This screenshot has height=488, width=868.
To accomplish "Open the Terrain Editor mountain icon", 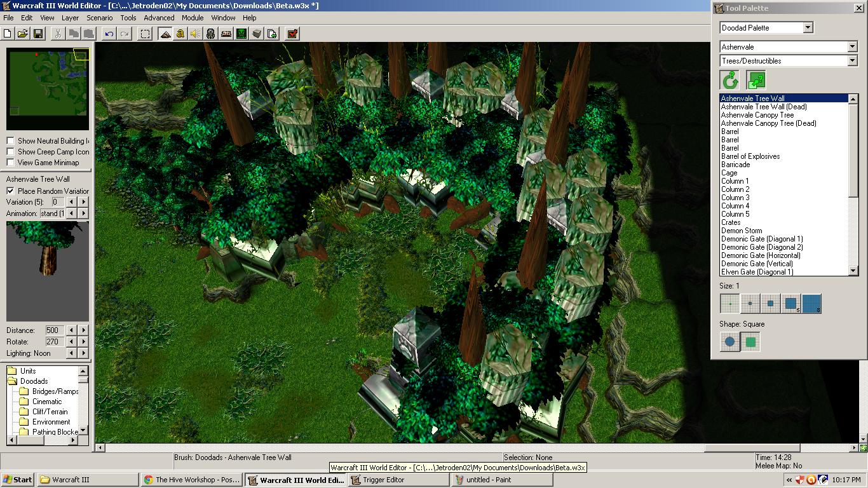I will [165, 34].
